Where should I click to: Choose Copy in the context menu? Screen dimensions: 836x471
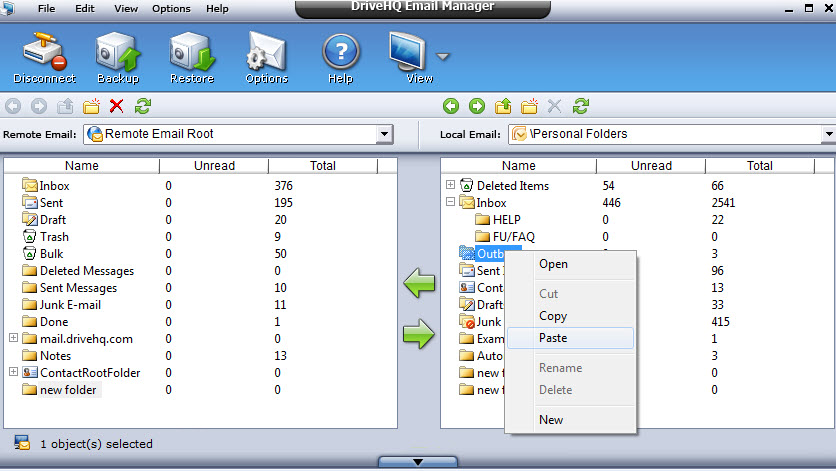[x=570, y=316]
